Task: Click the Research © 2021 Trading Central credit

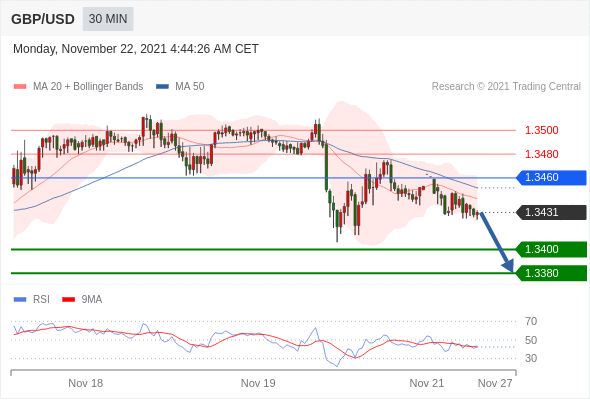Action: 506,87
